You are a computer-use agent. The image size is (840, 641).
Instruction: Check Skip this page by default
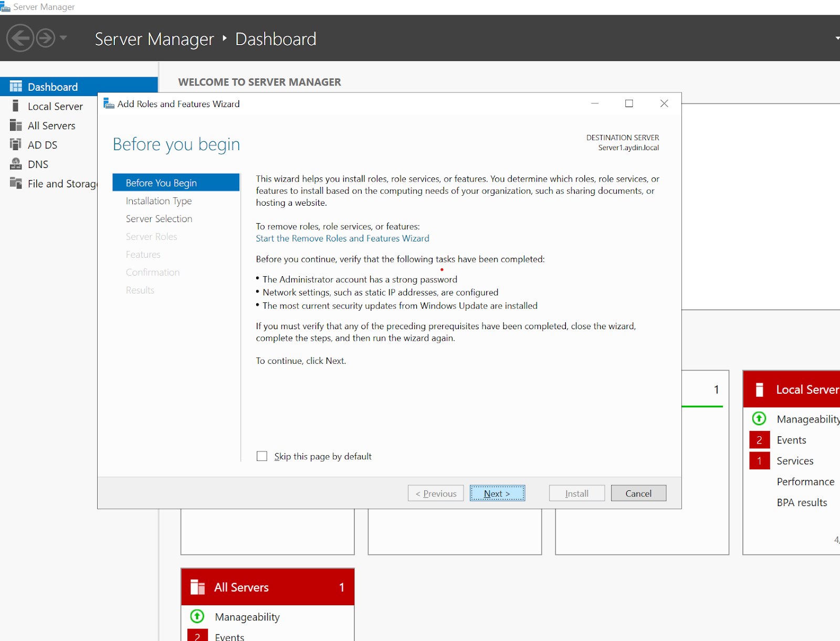(262, 456)
